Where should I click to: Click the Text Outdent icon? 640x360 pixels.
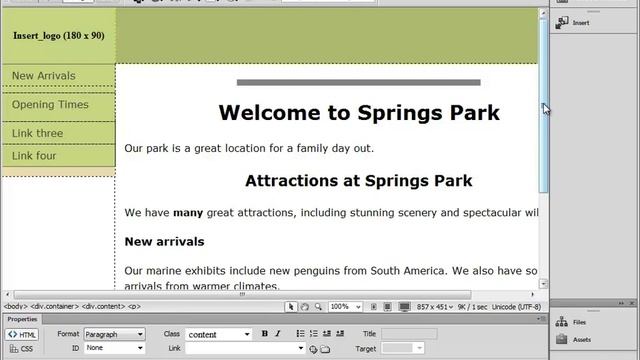[x=327, y=333]
